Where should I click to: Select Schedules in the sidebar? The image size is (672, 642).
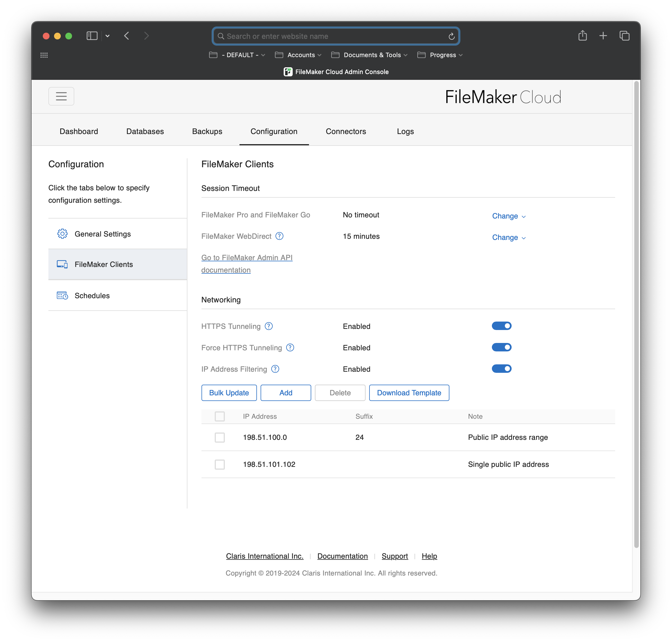pyautogui.click(x=118, y=295)
